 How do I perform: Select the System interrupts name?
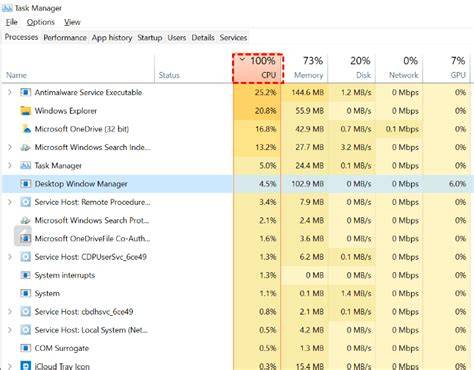click(65, 275)
